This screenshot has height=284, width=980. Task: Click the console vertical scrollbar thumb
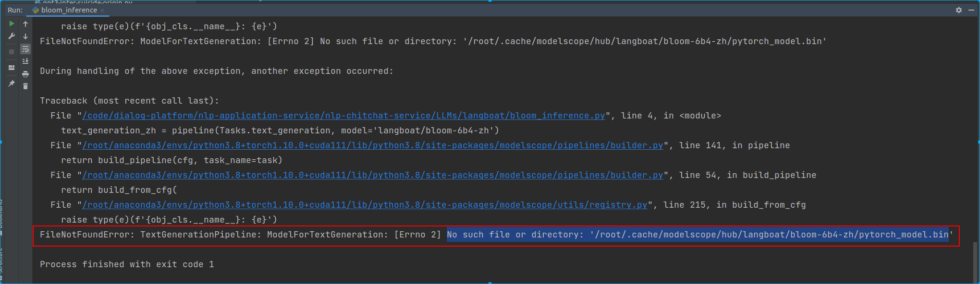975,262
